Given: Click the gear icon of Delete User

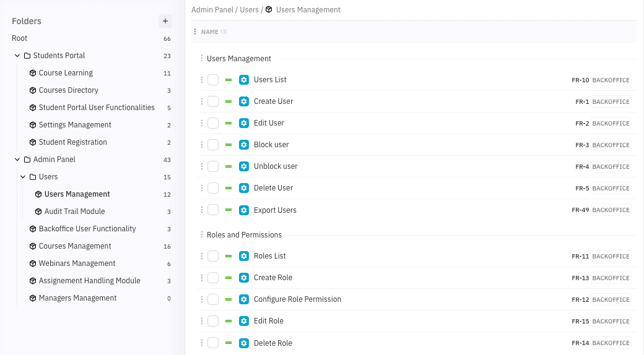Looking at the screenshot, I should tap(244, 188).
